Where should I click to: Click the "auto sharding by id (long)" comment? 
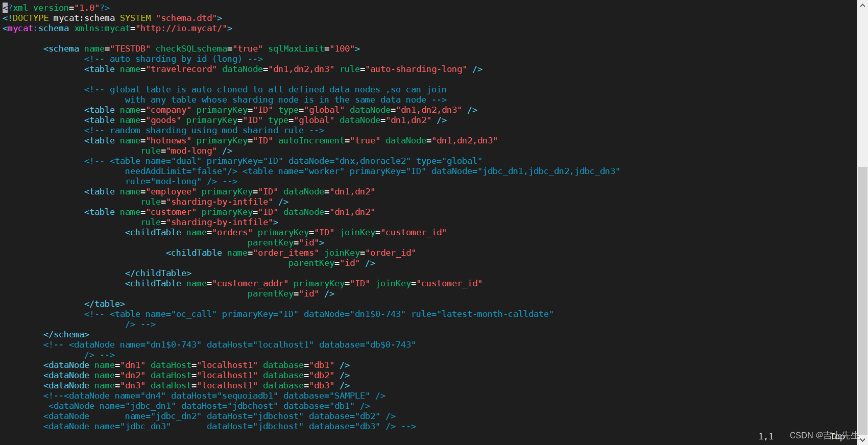tap(174, 59)
